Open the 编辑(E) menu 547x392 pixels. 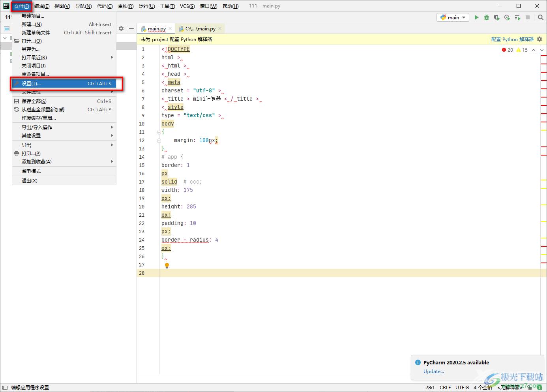42,6
